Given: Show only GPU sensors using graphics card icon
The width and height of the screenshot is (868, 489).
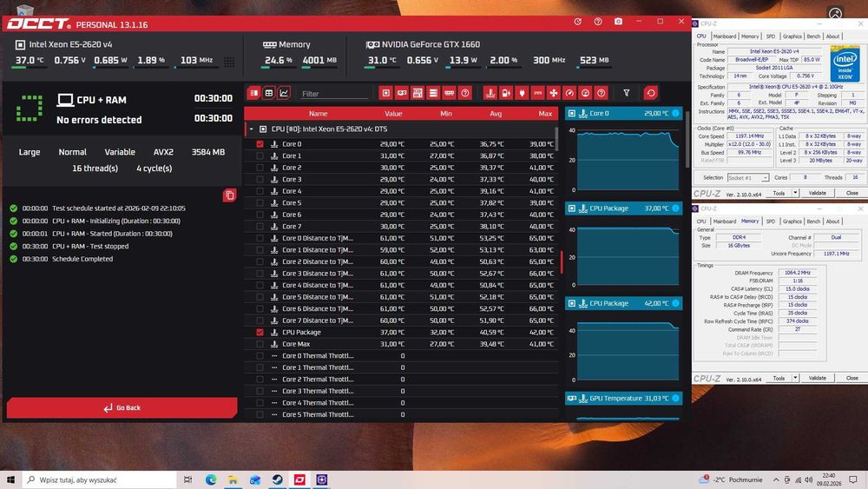Looking at the screenshot, I should (402, 93).
